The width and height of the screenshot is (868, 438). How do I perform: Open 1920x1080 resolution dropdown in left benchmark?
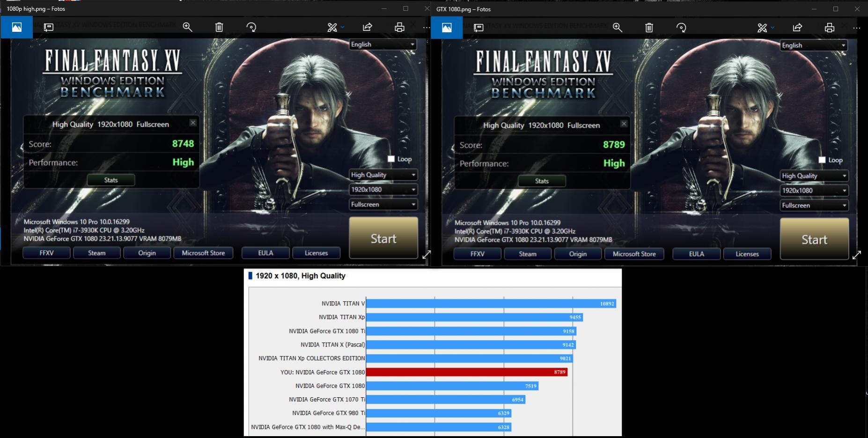point(383,189)
